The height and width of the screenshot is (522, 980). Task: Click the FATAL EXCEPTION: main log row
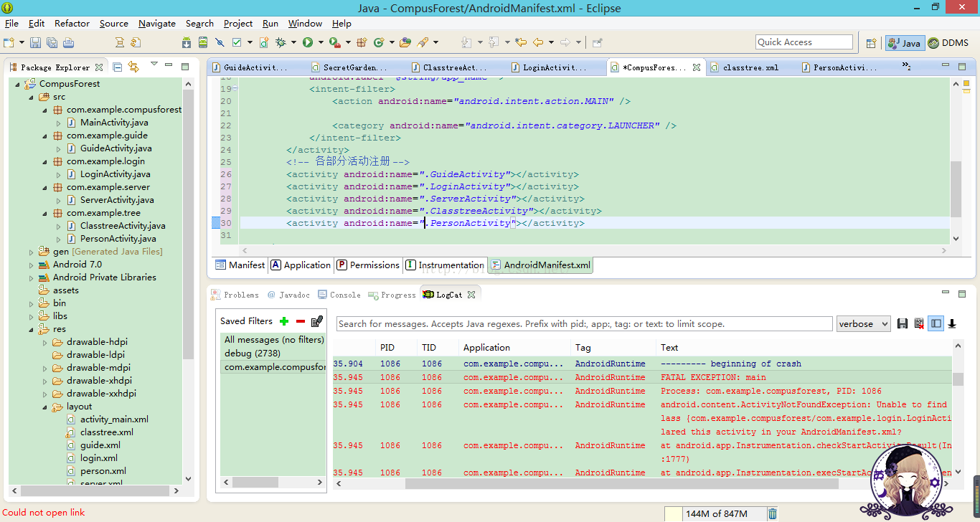click(x=642, y=377)
